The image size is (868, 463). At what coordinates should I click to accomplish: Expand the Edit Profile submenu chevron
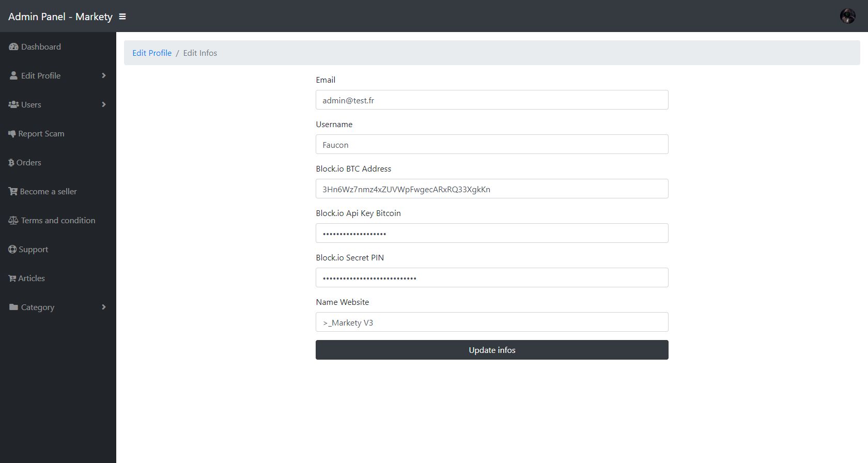pyautogui.click(x=104, y=75)
